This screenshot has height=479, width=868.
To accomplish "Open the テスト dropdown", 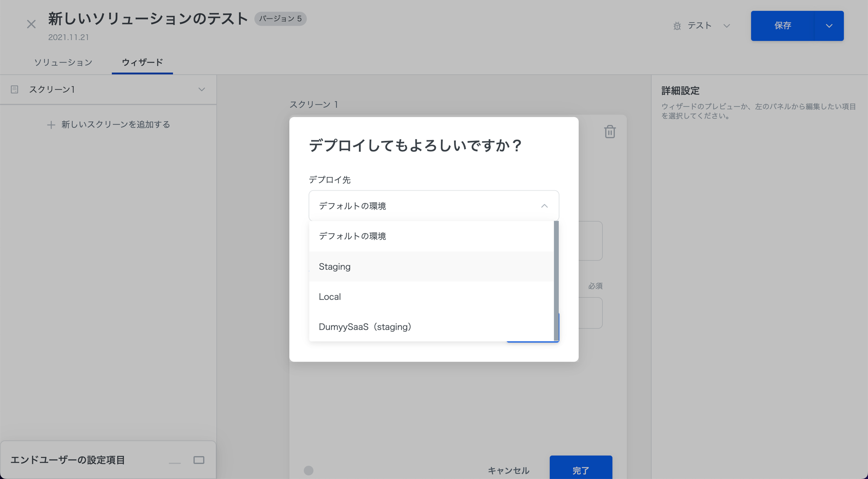I will pos(727,26).
